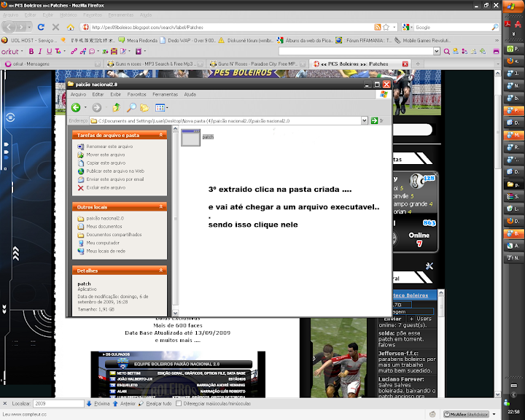Open the Fórum FIFAMANIA bookmark

tap(364, 41)
